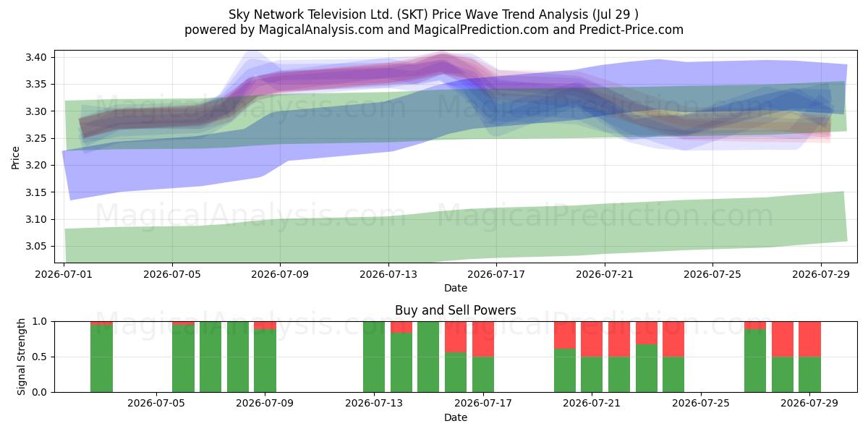Click the 2026-07-17 date under Buy/Sell chart
Screen dimensions: 868x434
click(x=483, y=404)
